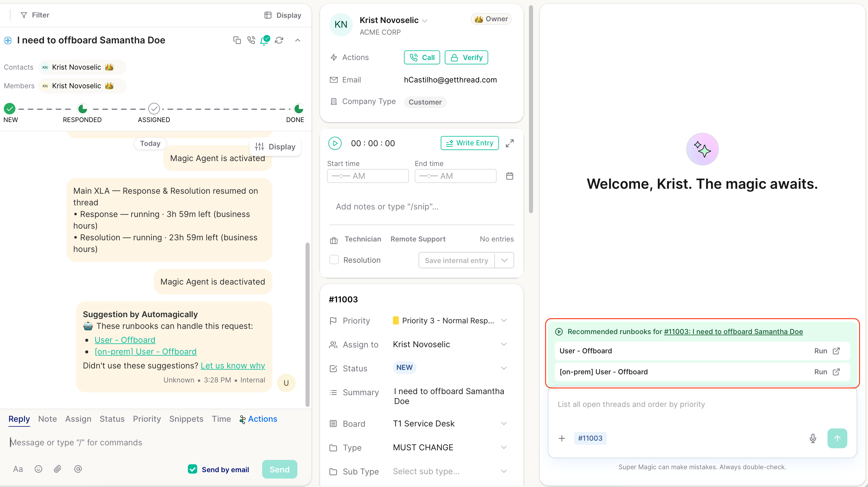Toggle text formatting with the Aa icon
This screenshot has height=487, width=868.
[18, 469]
